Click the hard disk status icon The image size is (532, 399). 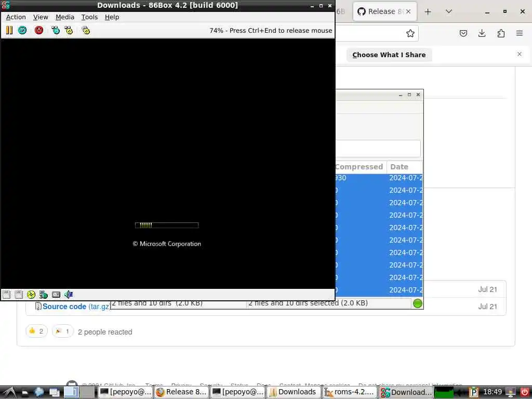56,295
